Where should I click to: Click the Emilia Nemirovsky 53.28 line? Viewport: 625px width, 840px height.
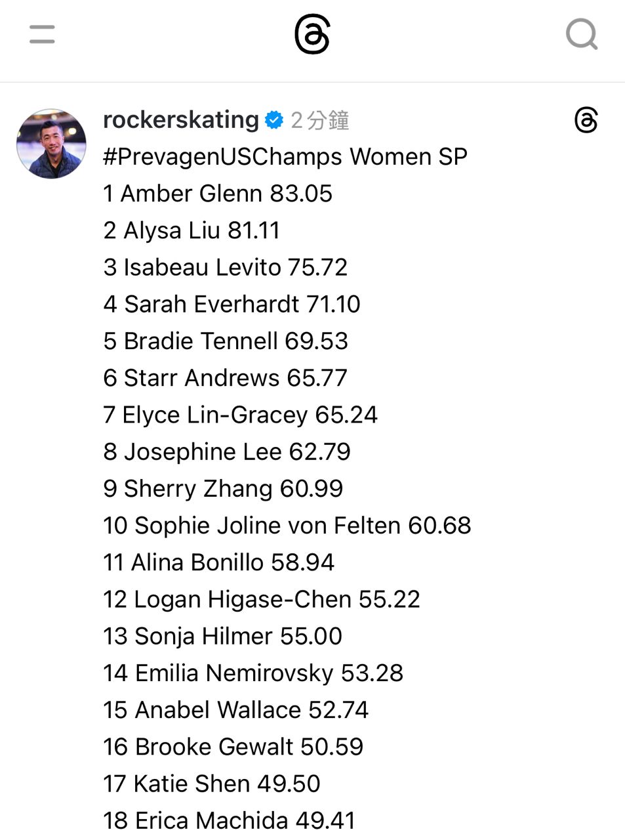click(x=252, y=673)
